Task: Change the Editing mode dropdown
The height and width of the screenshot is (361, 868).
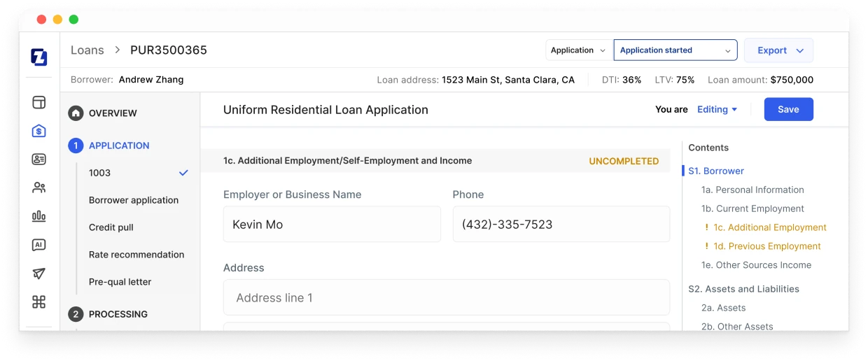Action: pos(717,110)
